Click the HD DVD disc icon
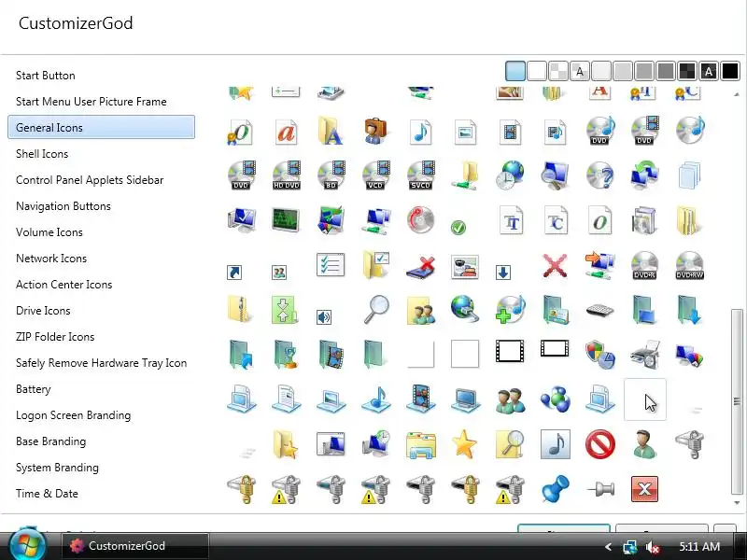Screen dimensions: 747x560 click(x=287, y=175)
